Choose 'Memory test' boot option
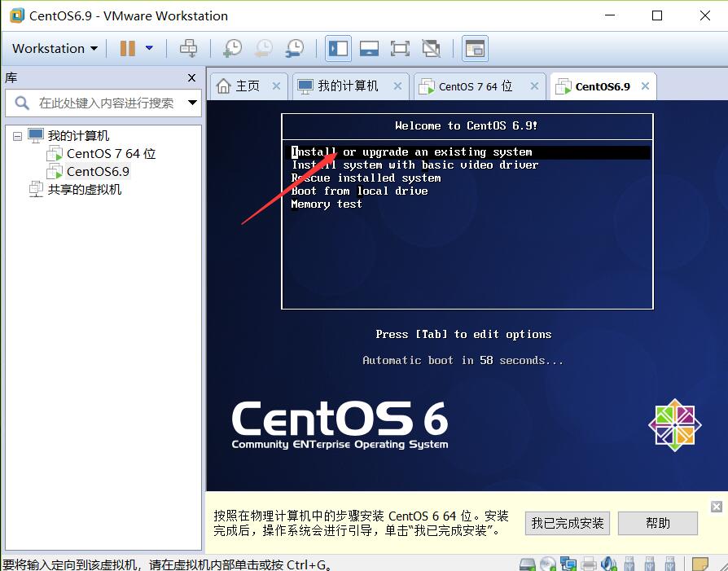This screenshot has width=728, height=571. click(326, 204)
